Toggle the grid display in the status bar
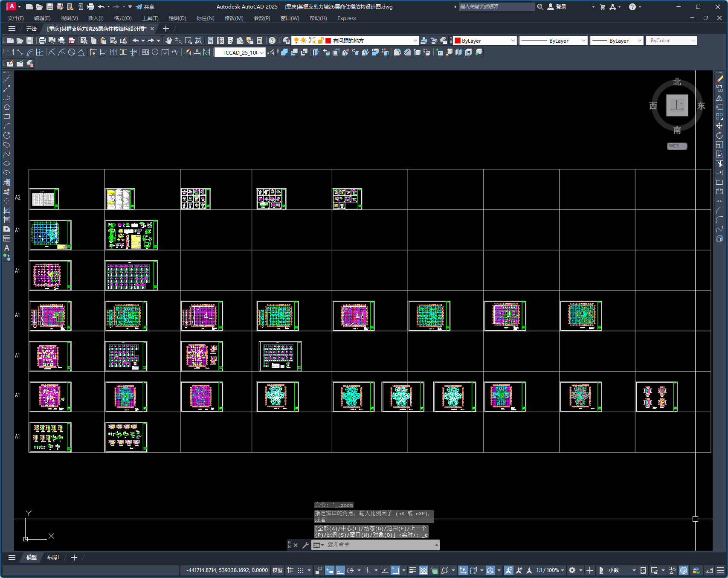728x578 pixels. (x=290, y=570)
